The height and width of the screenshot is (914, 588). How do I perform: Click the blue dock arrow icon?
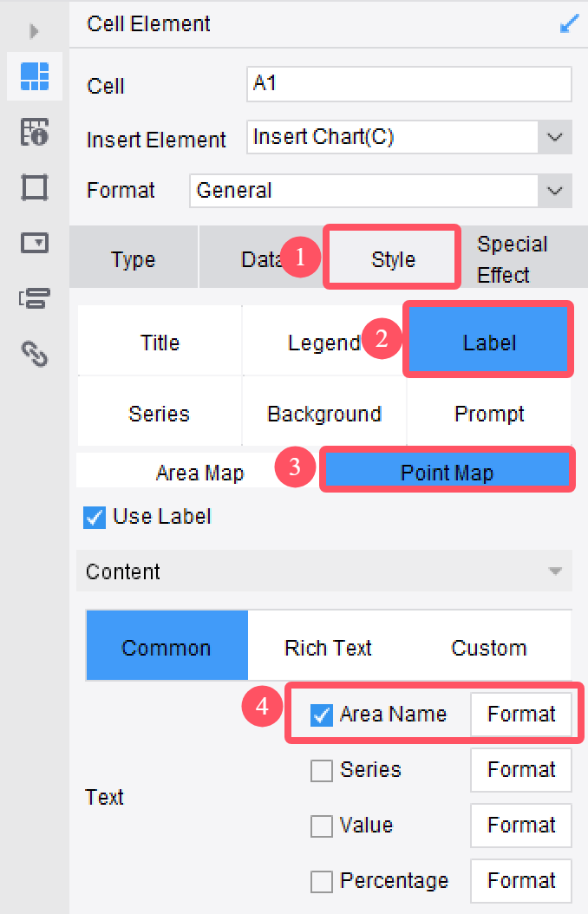click(x=569, y=24)
